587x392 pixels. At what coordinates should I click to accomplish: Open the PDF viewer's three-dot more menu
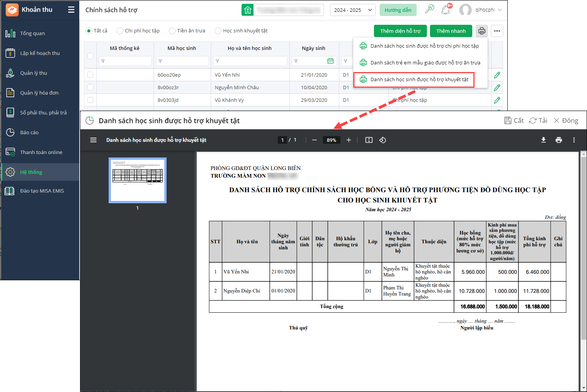click(x=574, y=140)
